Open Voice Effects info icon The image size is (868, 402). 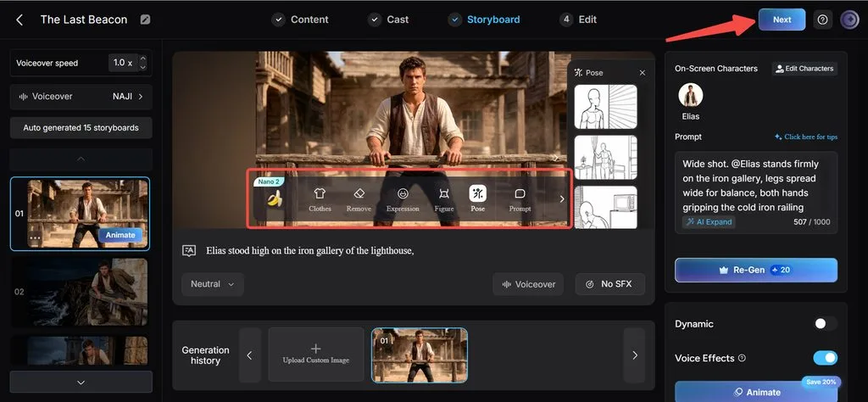[742, 358]
